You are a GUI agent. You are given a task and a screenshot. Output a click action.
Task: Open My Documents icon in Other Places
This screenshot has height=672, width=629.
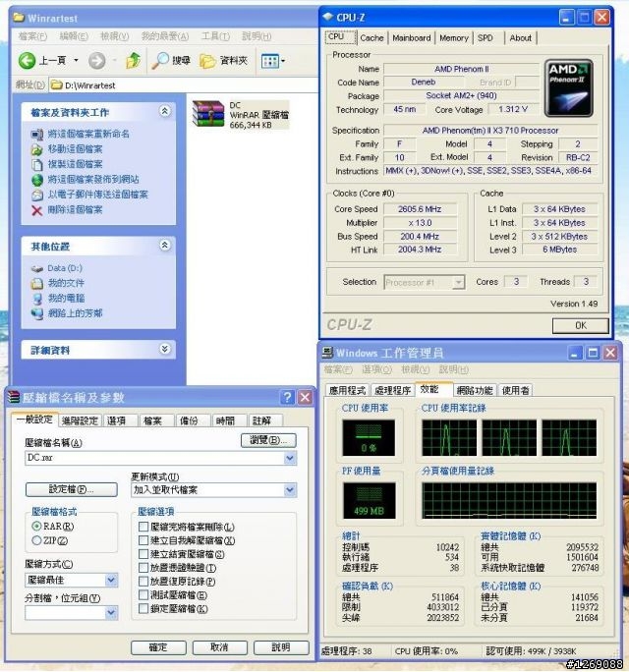point(37,283)
